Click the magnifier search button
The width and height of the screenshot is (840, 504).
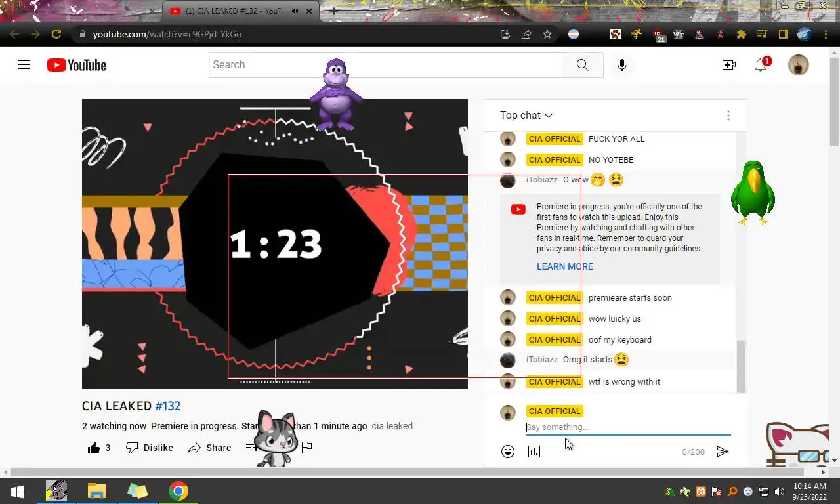[x=583, y=65]
